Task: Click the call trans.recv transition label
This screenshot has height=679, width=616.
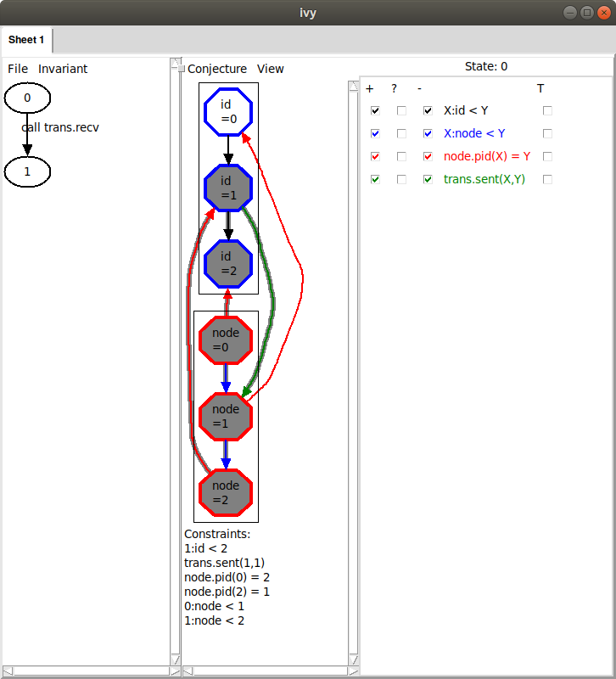Action: (x=60, y=127)
